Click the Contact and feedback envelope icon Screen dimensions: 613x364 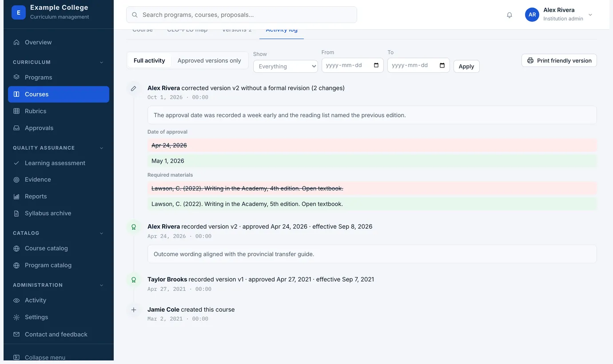click(x=16, y=334)
